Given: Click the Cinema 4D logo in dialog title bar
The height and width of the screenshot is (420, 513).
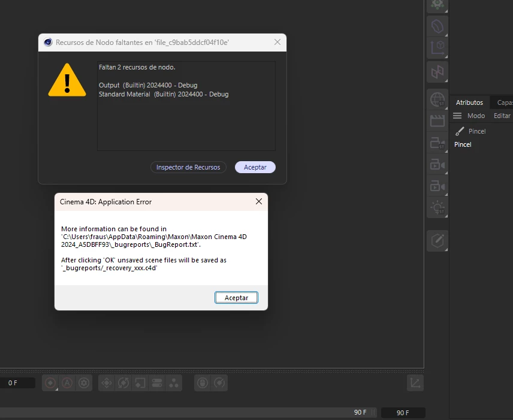Looking at the screenshot, I should [48, 42].
